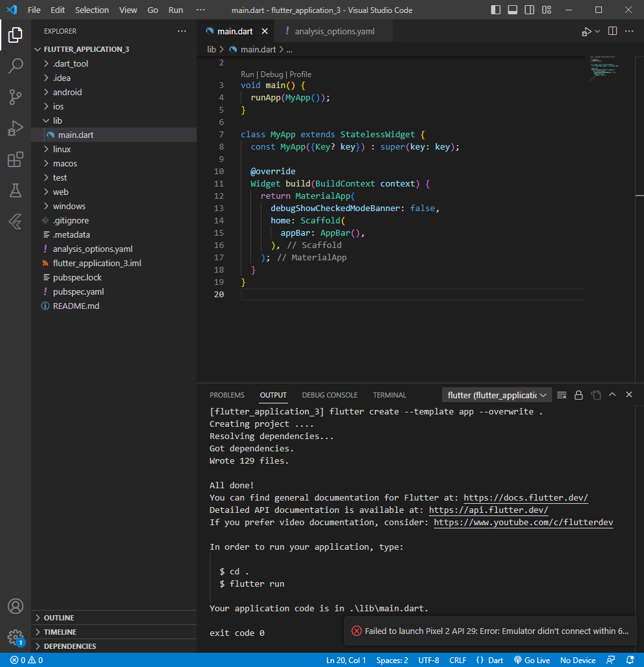Open the https://api.flutter.dev/ link

[x=489, y=510]
